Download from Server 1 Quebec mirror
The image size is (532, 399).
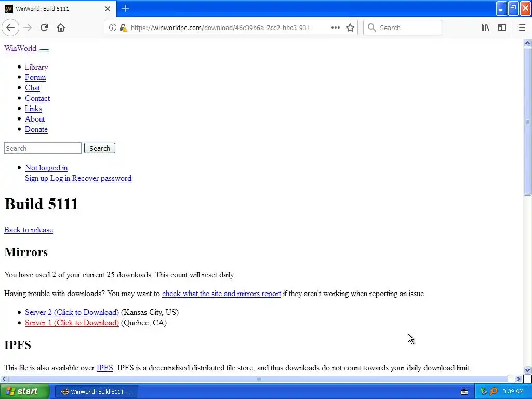[x=72, y=323]
